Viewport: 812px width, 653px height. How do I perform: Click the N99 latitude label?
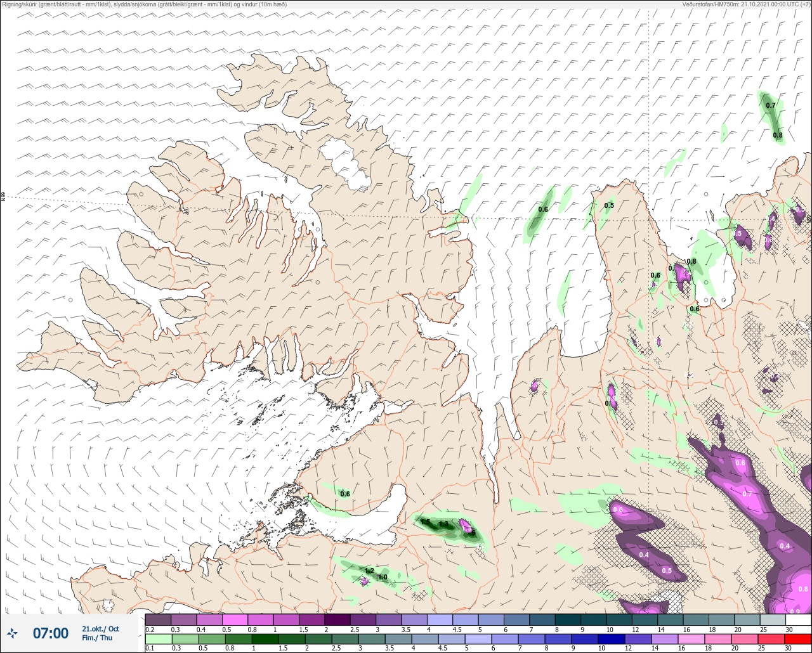tap(3, 197)
